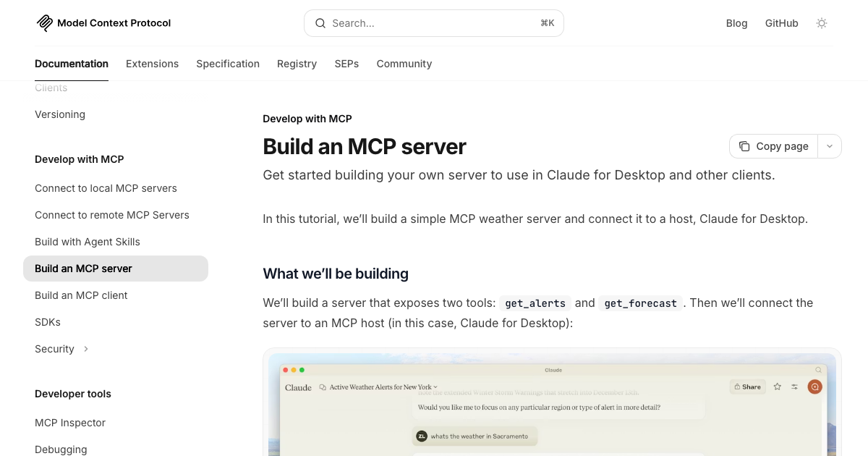Open the Versioning documentation page
The width and height of the screenshot is (868, 456).
[x=60, y=114]
